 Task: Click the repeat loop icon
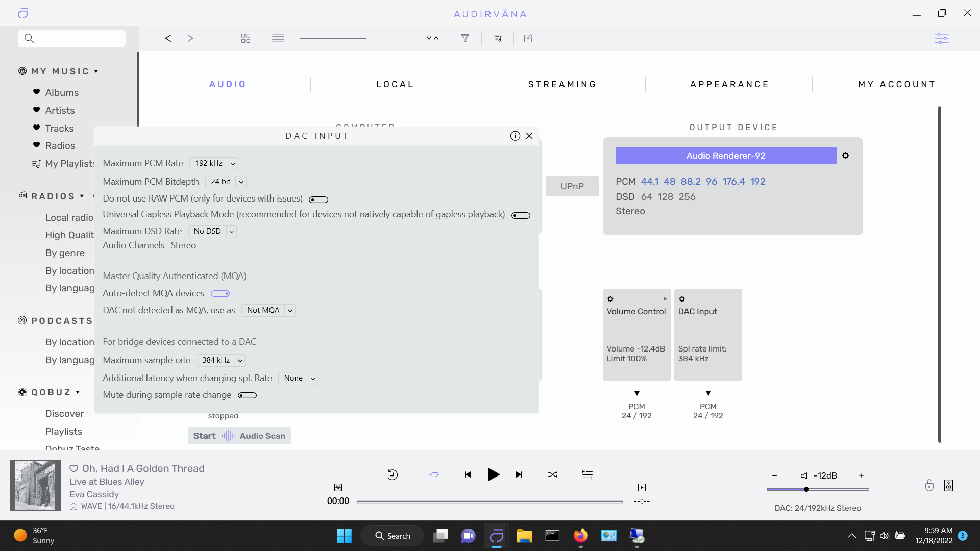[434, 474]
